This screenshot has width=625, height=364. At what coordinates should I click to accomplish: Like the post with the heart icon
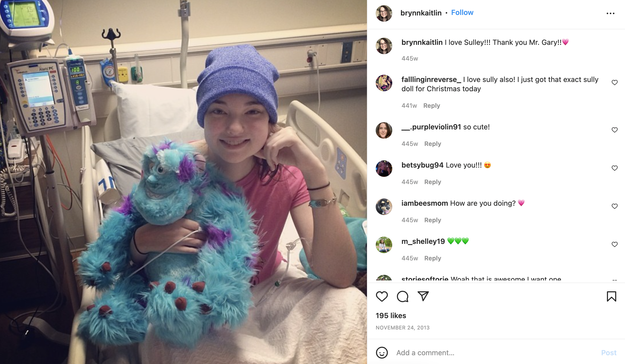tap(382, 296)
